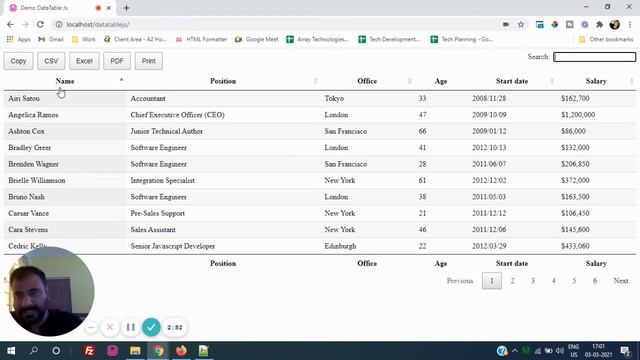Open Array Technologies bookmark

click(x=318, y=39)
